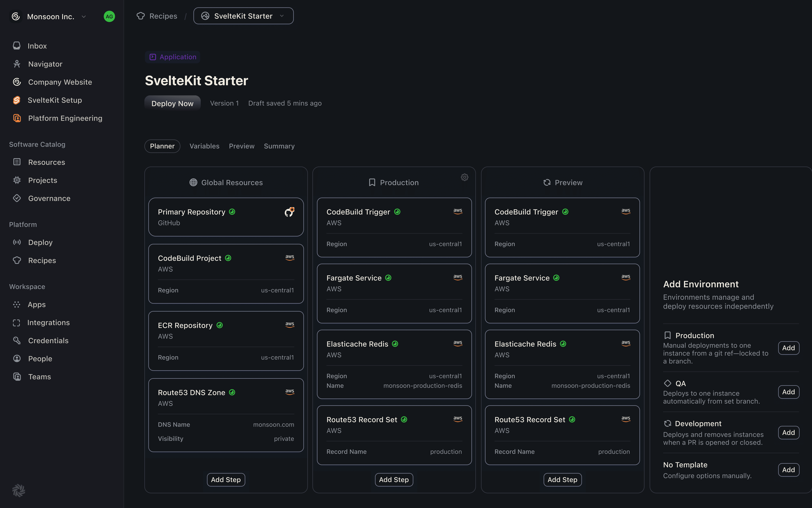Viewport: 812px width, 508px height.
Task: Click Production Record Name value 'production'
Action: coord(446,452)
